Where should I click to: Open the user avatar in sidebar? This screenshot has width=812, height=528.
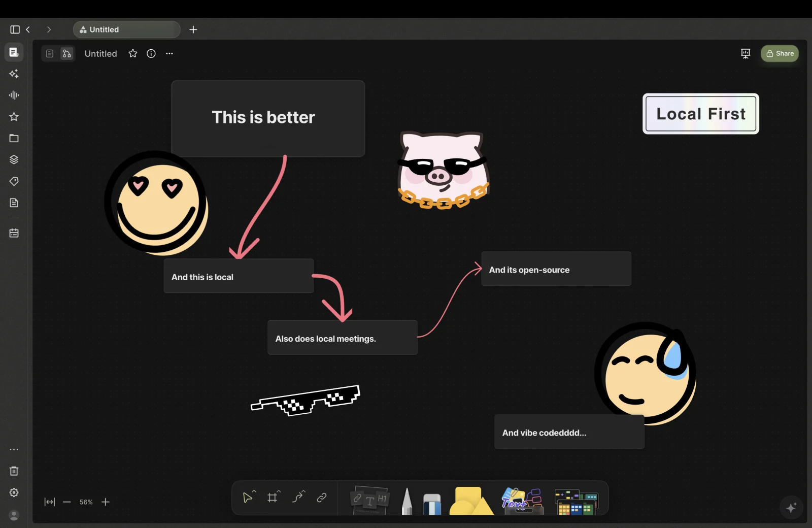click(14, 515)
